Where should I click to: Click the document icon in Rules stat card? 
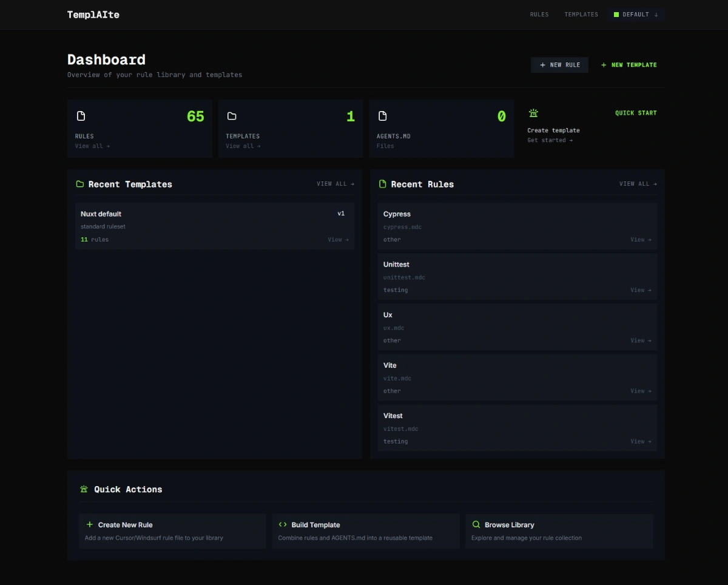pos(81,116)
